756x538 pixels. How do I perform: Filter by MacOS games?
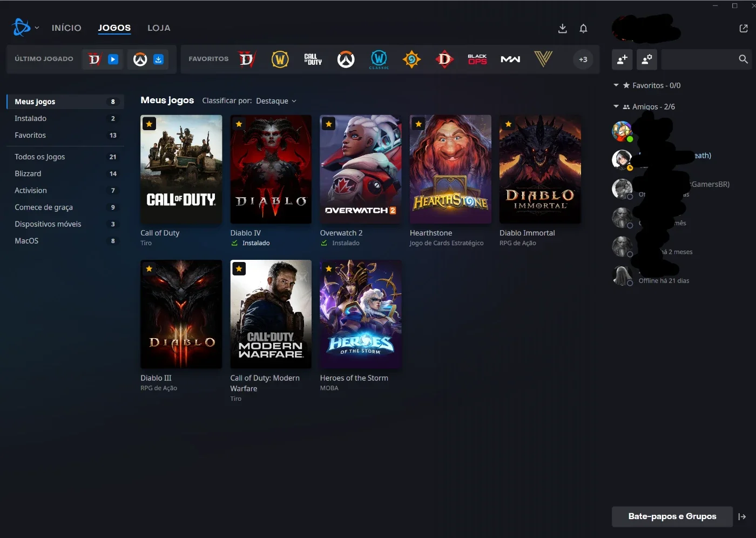pyautogui.click(x=65, y=240)
